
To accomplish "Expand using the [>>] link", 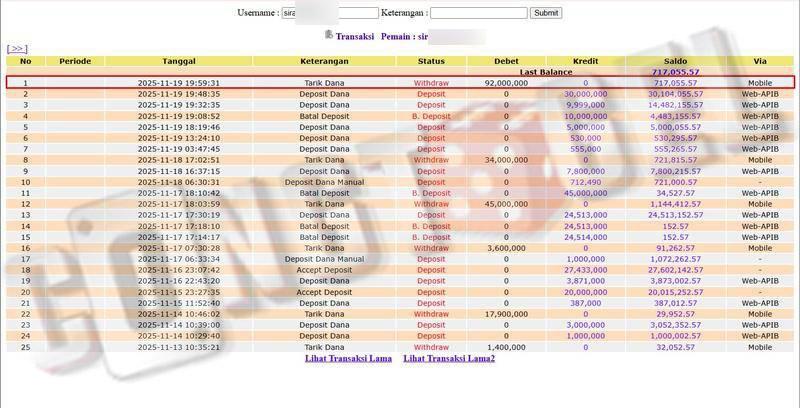I will pyautogui.click(x=17, y=48).
